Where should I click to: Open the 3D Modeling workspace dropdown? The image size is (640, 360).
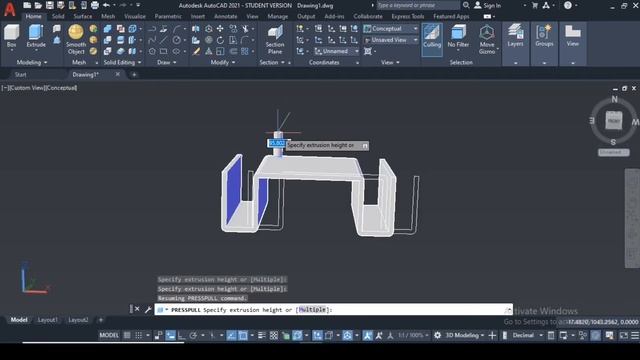(464, 335)
